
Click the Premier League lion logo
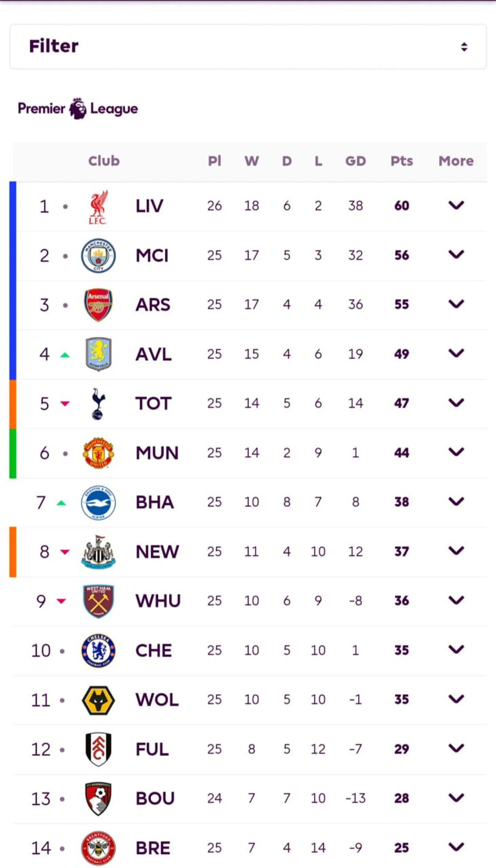(x=78, y=109)
